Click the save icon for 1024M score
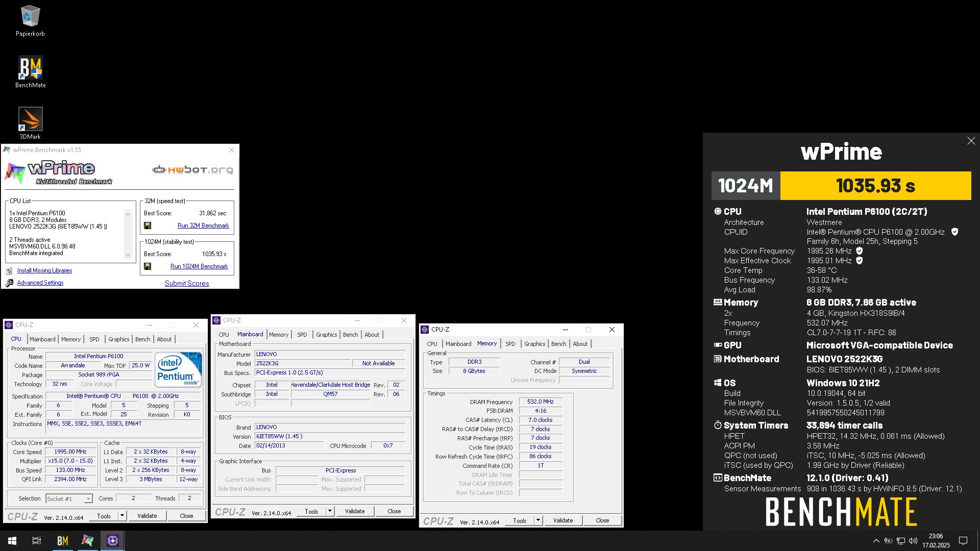Image resolution: width=980 pixels, height=551 pixels. point(148,266)
